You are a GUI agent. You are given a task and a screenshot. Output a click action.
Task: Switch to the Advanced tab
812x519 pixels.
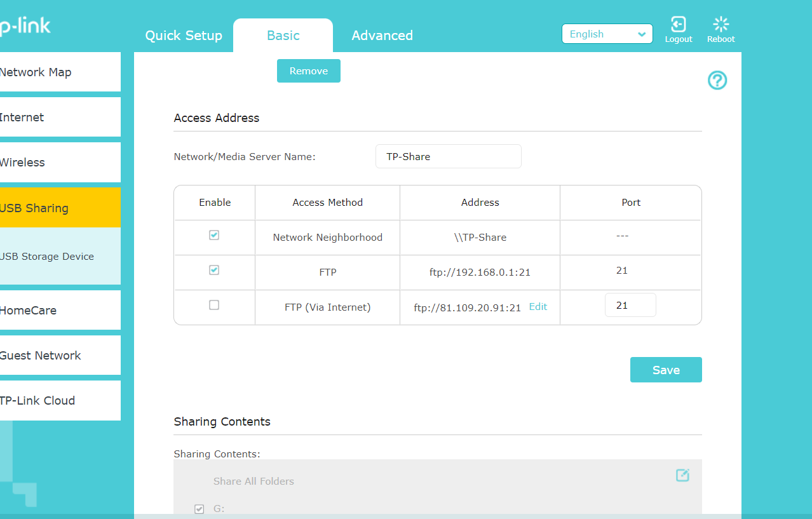382,36
